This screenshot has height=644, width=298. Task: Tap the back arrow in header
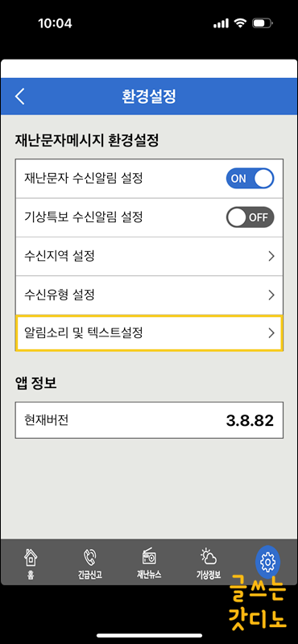19,96
